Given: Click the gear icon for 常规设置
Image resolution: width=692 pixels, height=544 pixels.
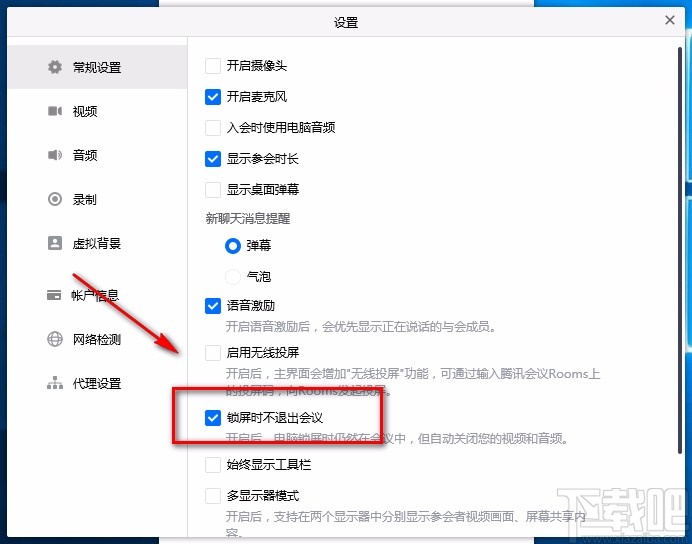Looking at the screenshot, I should 55,67.
